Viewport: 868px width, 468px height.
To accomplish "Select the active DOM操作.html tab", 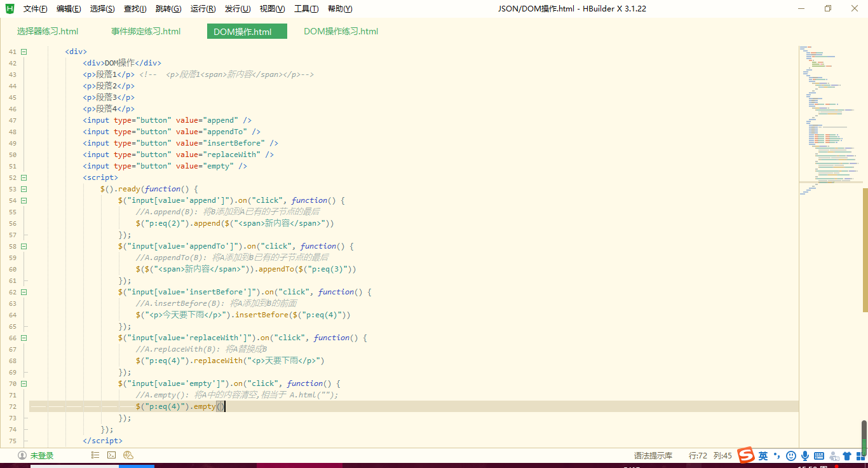I will [247, 31].
